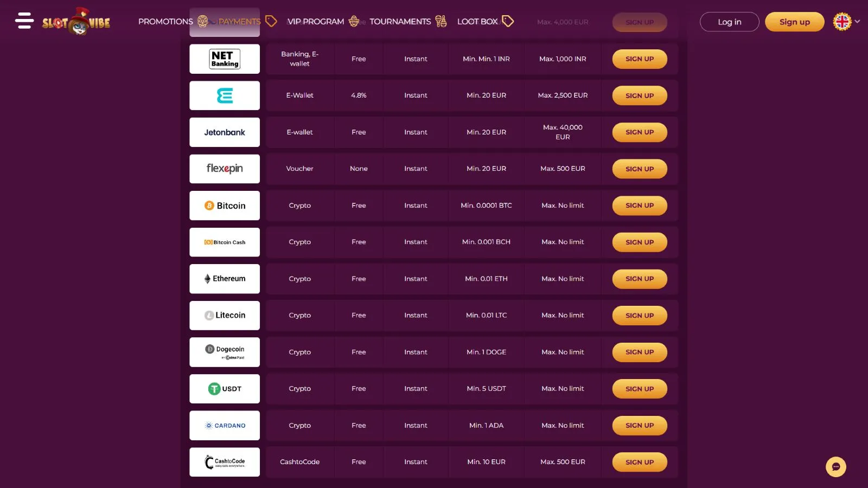Click Sign Up in the Bitcoin Cash row
Image resolution: width=868 pixels, height=488 pixels.
(640, 242)
